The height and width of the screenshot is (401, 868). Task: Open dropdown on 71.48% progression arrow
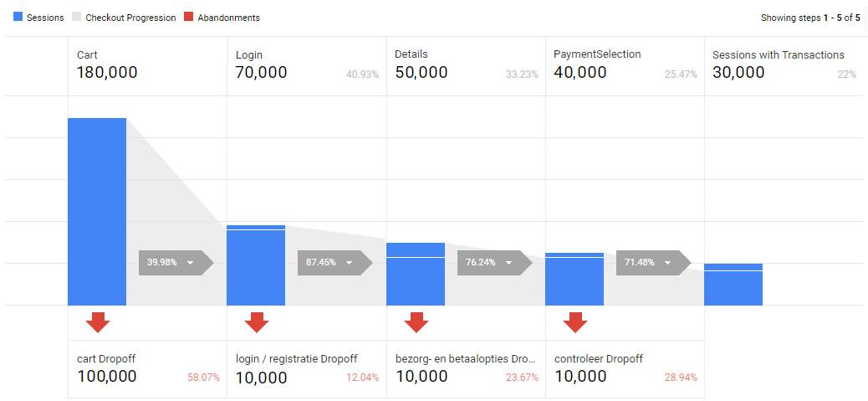click(667, 263)
